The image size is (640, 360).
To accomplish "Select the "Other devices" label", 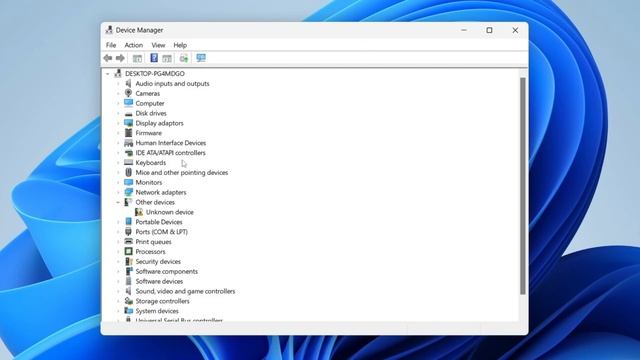I will pos(155,202).
